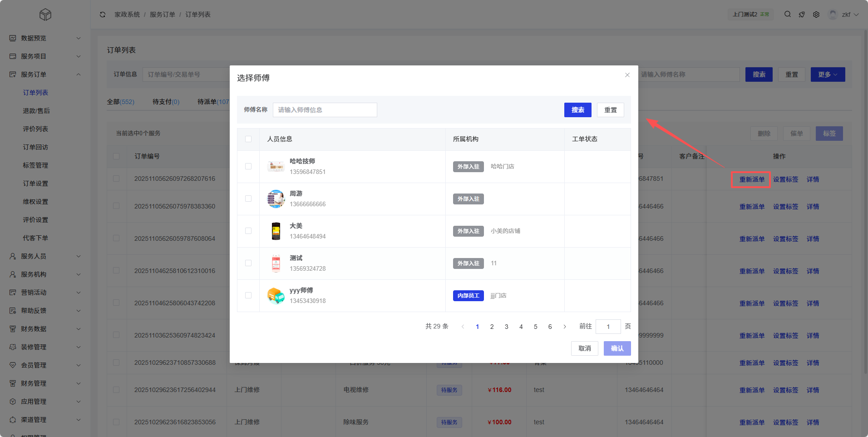Viewport: 868px width, 437px height.
Task: Click the 渠道管理 sidebar icon
Action: [13, 420]
